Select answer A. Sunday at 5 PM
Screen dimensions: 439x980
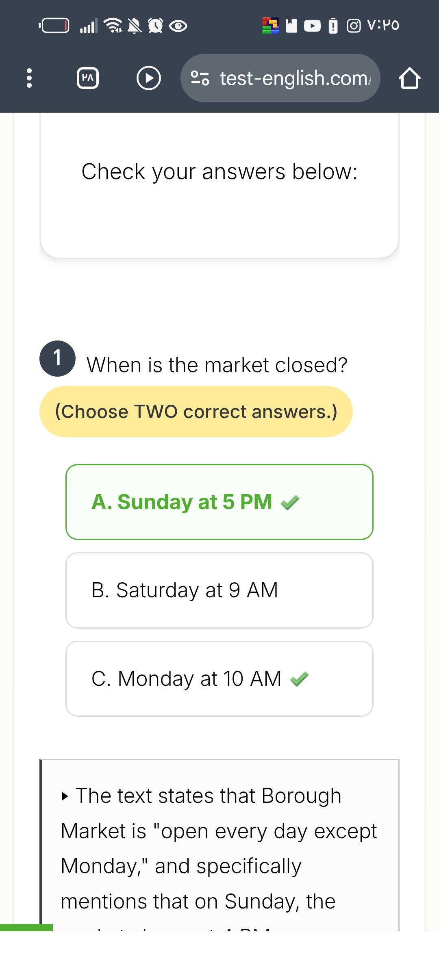219,502
